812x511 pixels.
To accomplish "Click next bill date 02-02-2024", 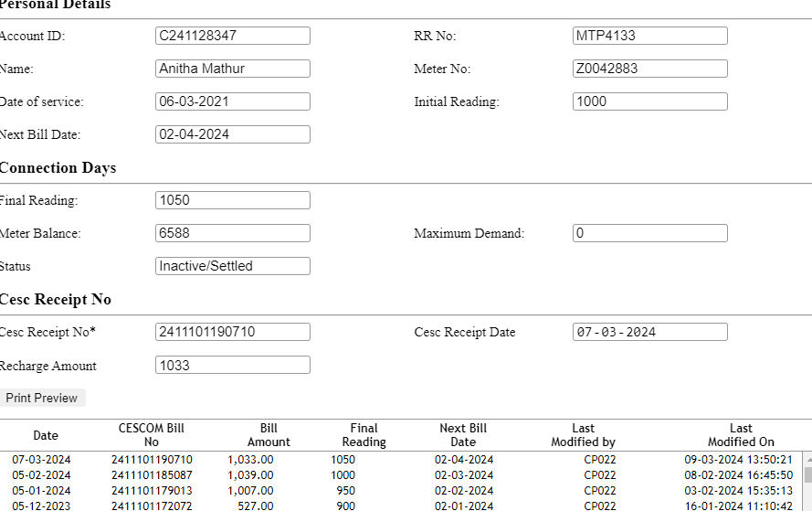I will tap(464, 491).
